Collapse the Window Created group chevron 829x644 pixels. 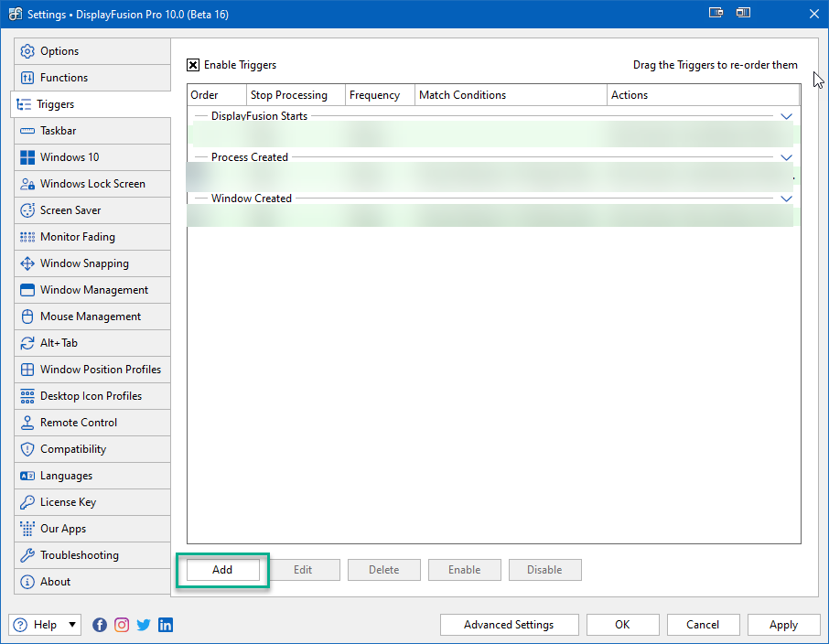click(786, 199)
